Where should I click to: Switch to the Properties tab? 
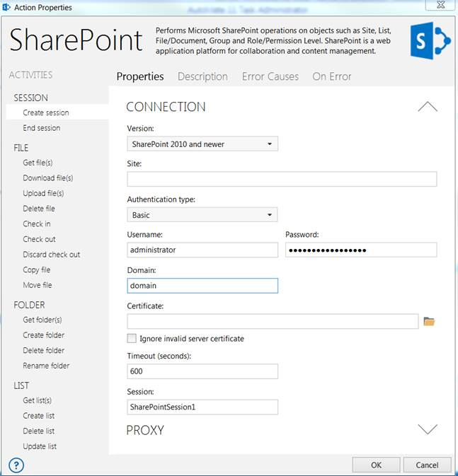click(x=140, y=76)
